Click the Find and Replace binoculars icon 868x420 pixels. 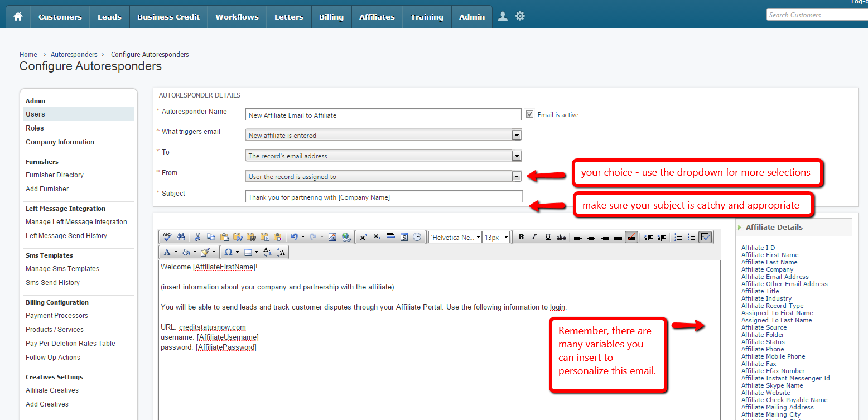click(x=181, y=237)
